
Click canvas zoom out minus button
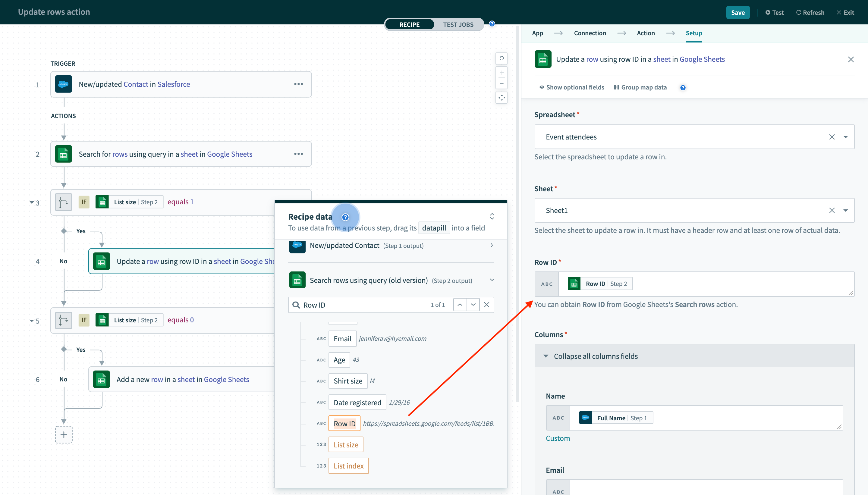pyautogui.click(x=502, y=83)
